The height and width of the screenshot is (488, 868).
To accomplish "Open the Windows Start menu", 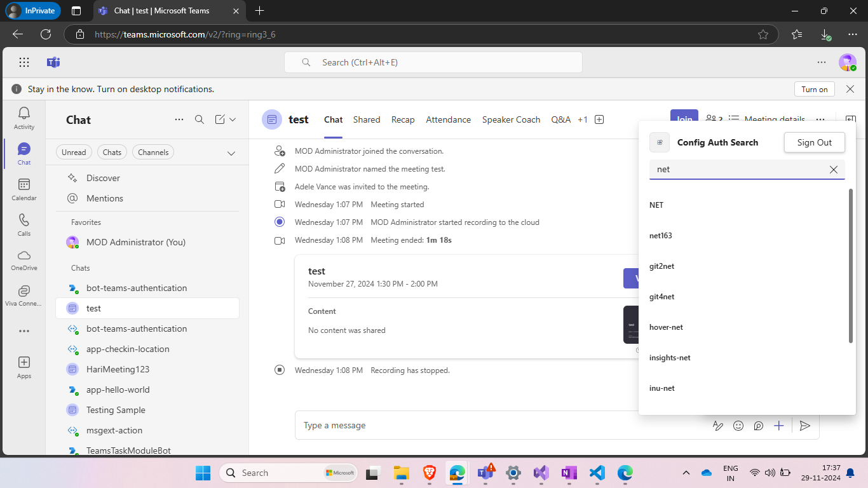I will [203, 473].
